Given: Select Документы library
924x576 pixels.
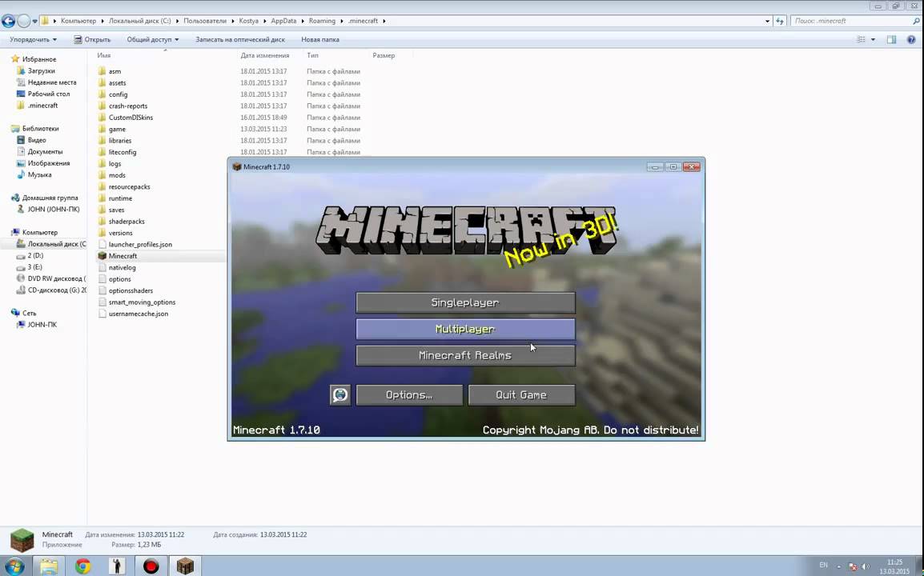Looking at the screenshot, I should point(45,151).
